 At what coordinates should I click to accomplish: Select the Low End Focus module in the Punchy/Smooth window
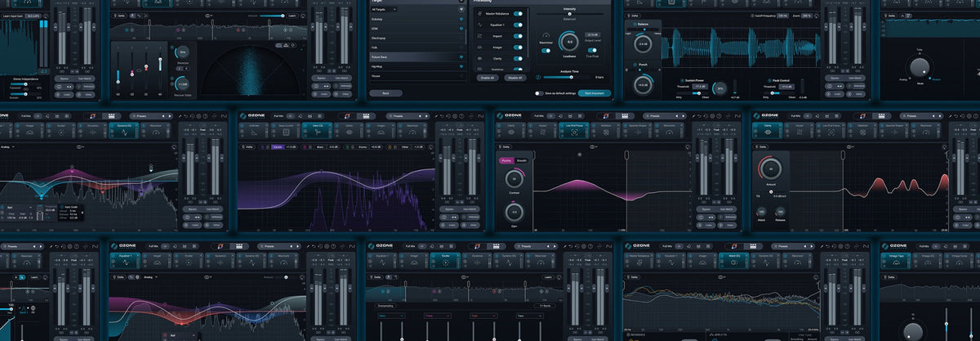click(574, 131)
